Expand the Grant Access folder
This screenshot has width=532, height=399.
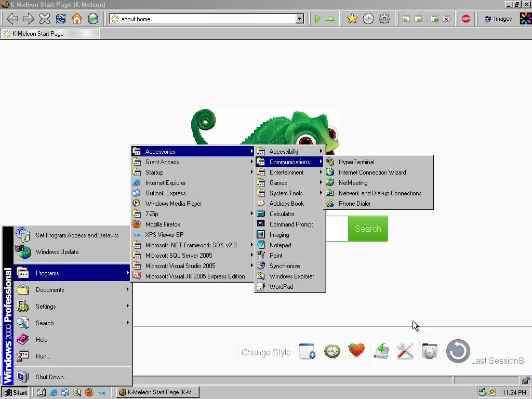tap(193, 162)
